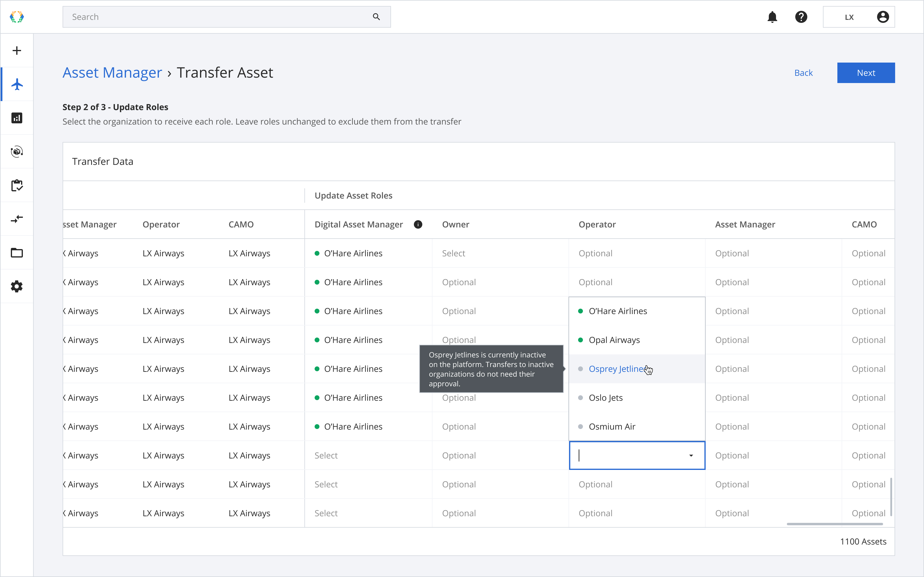This screenshot has height=577, width=924.
Task: Open the second row Owner Optional dropdown
Action: pyautogui.click(x=500, y=282)
